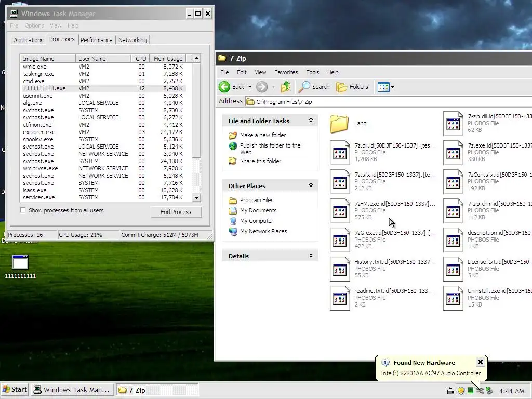Select the 1111111111 desktop icon

[20, 262]
